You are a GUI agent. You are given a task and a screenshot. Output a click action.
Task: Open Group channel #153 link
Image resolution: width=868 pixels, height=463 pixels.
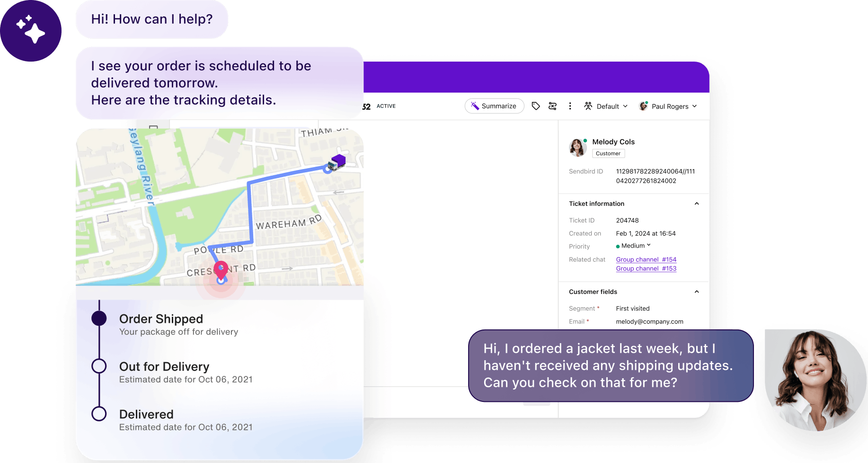(x=646, y=268)
